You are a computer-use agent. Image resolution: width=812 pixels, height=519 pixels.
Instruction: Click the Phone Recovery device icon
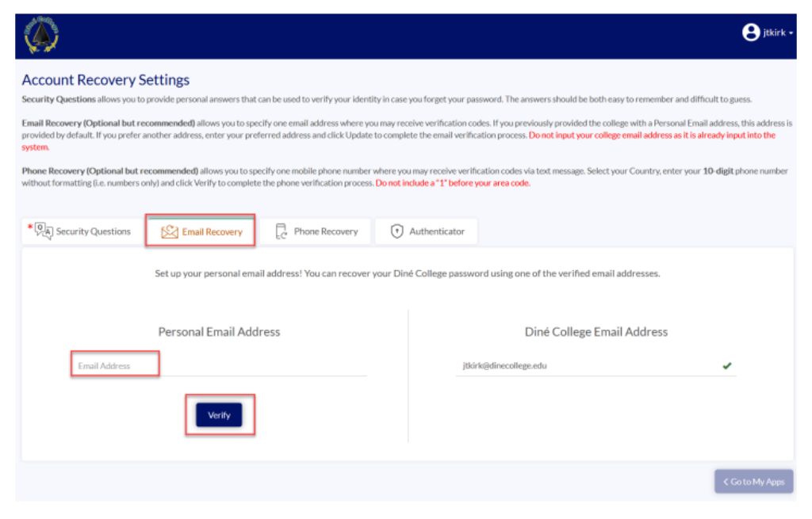(x=281, y=231)
